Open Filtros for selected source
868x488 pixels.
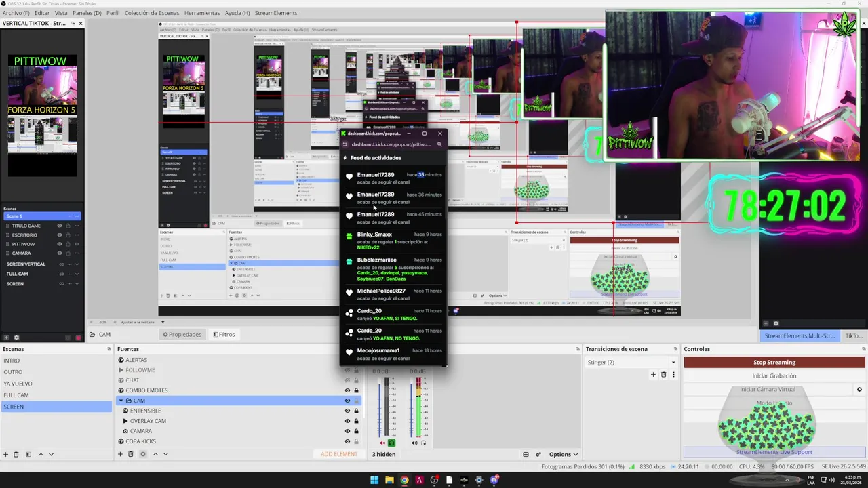(x=224, y=334)
